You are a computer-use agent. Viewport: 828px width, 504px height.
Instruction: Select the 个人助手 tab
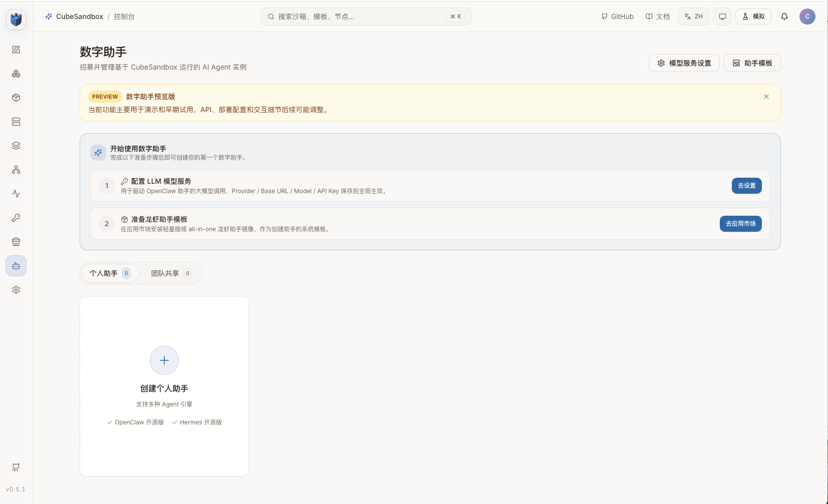[110, 273]
